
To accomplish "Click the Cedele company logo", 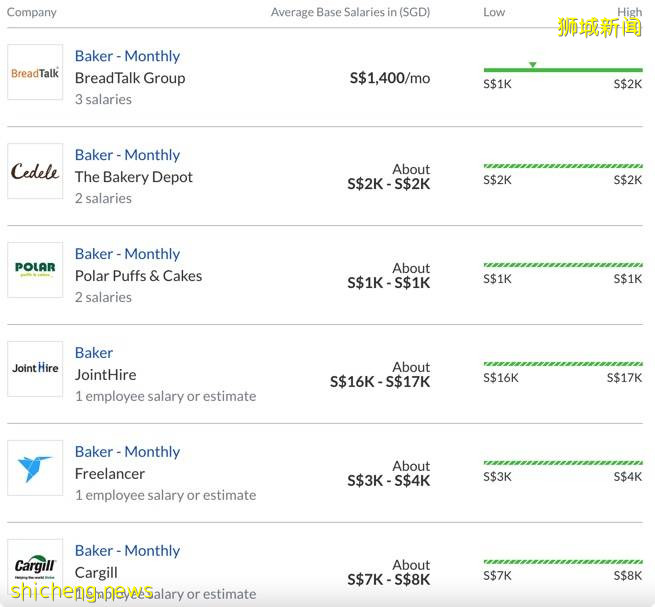I will pyautogui.click(x=35, y=171).
